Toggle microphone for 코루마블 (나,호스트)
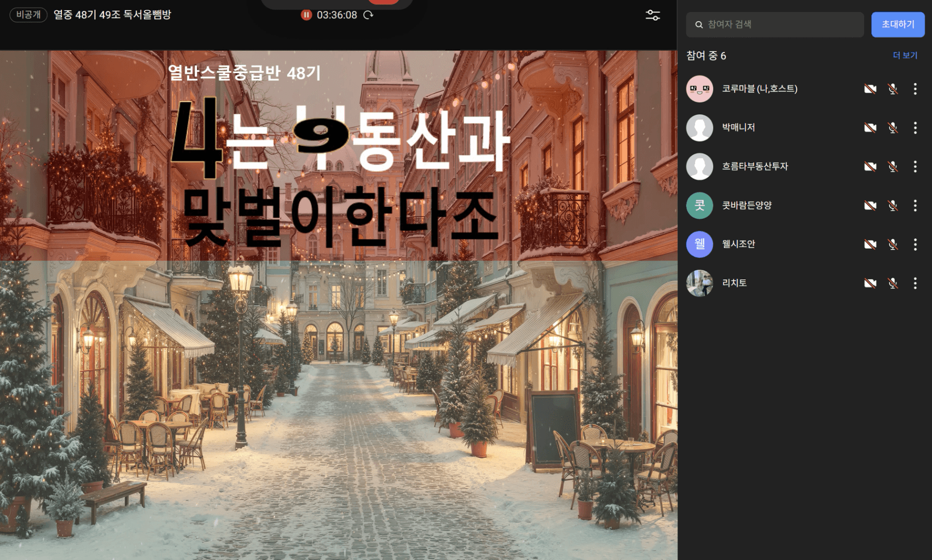Image resolution: width=932 pixels, height=560 pixels. (x=893, y=89)
